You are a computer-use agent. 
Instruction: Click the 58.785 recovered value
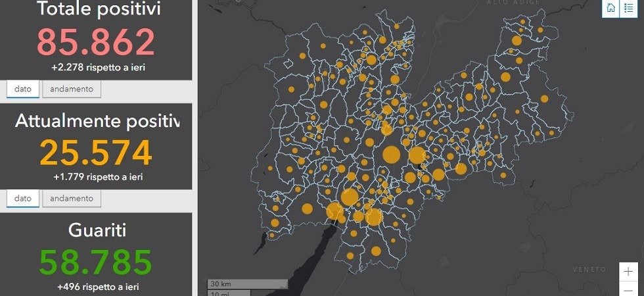pos(96,262)
